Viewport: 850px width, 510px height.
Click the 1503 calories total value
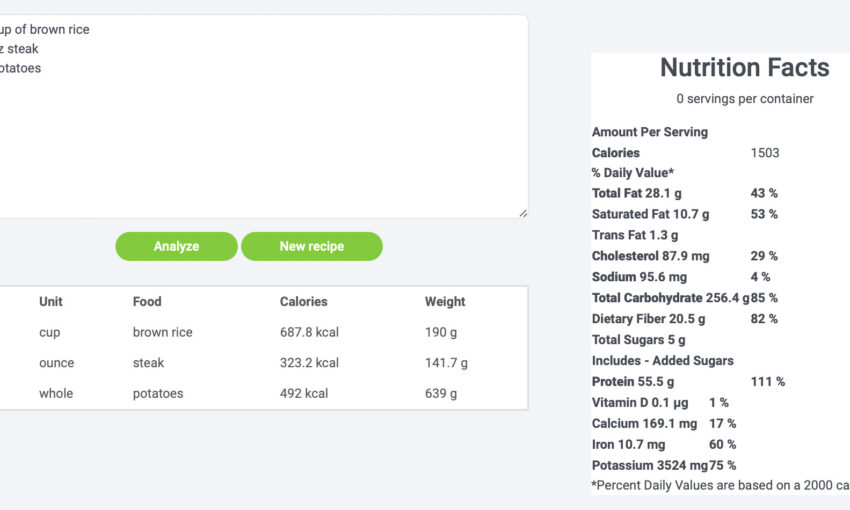(x=764, y=153)
